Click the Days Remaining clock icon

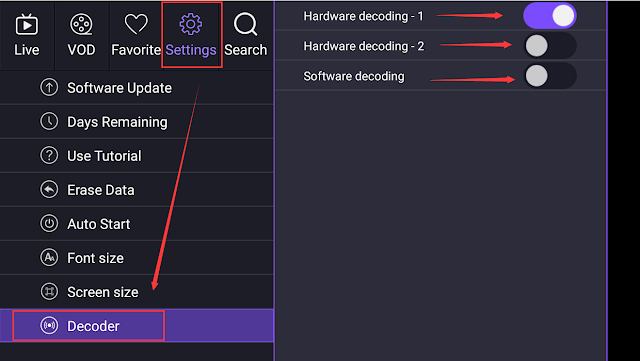49,121
